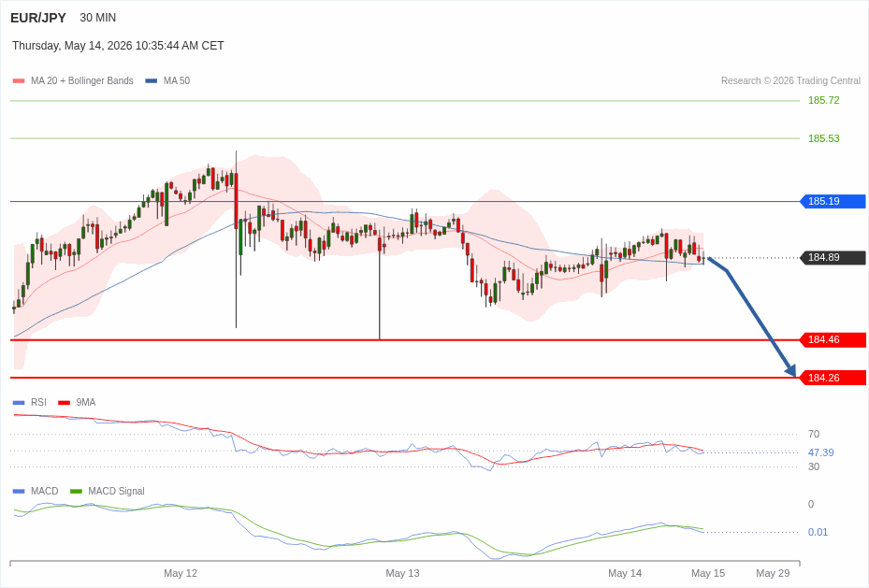Click the MACD blue legend marker

tap(19, 491)
